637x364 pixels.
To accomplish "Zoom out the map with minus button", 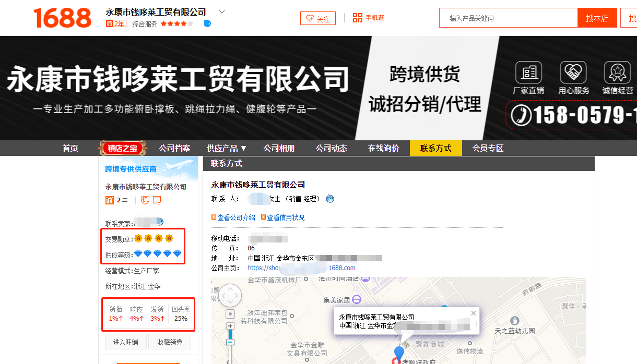I will [230, 342].
